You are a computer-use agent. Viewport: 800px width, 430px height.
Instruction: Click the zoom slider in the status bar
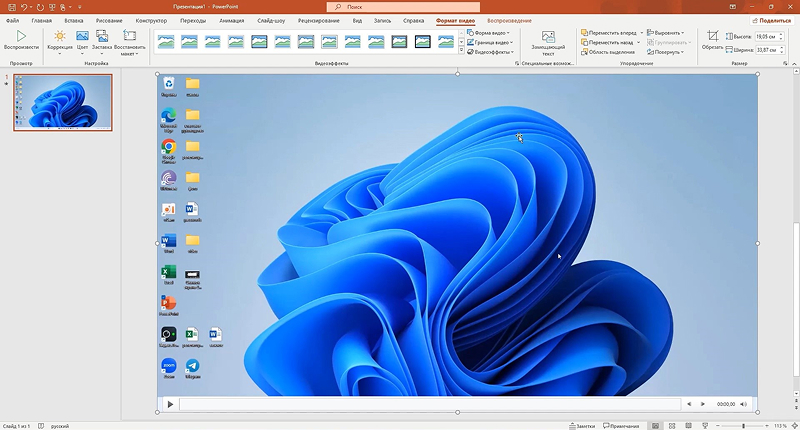pyautogui.click(x=743, y=425)
